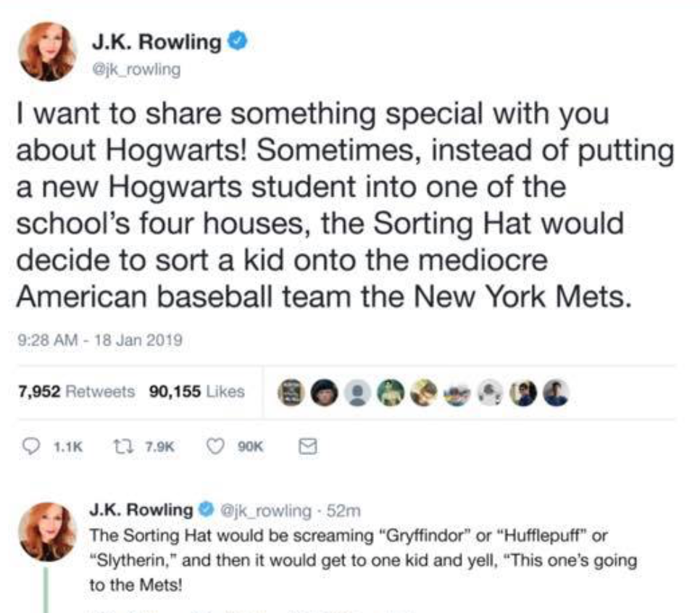Click the first liker avatar in the row
Viewport: 700px width, 613px height.
point(291,393)
